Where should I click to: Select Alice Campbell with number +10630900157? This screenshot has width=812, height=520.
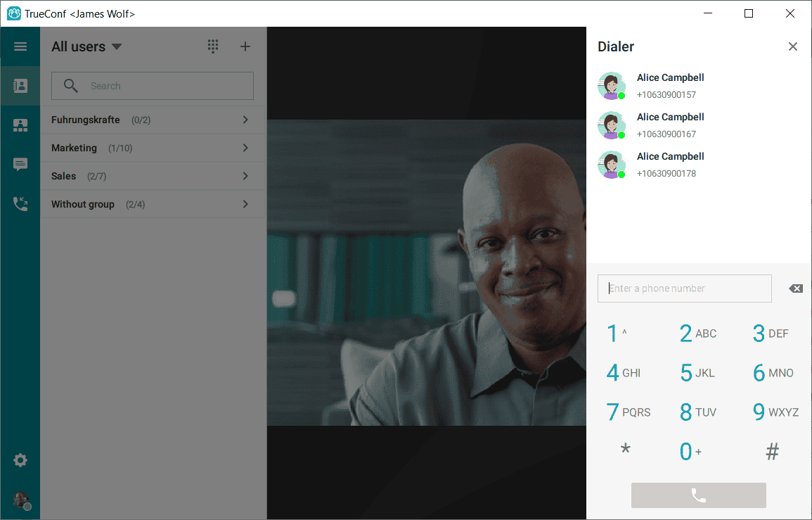pyautogui.click(x=699, y=86)
